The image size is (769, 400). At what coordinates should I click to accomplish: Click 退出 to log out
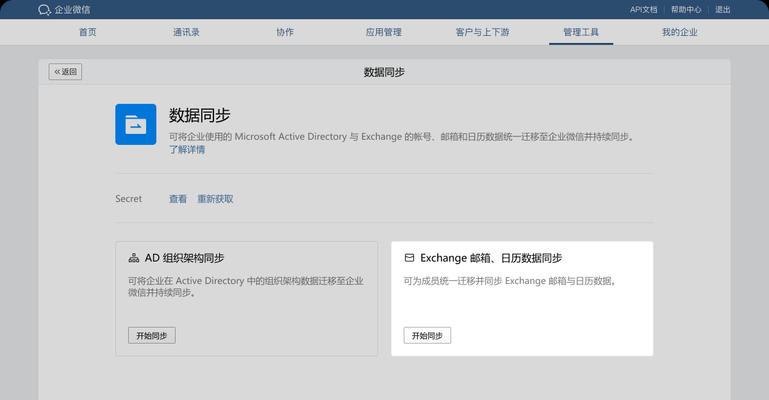click(722, 9)
